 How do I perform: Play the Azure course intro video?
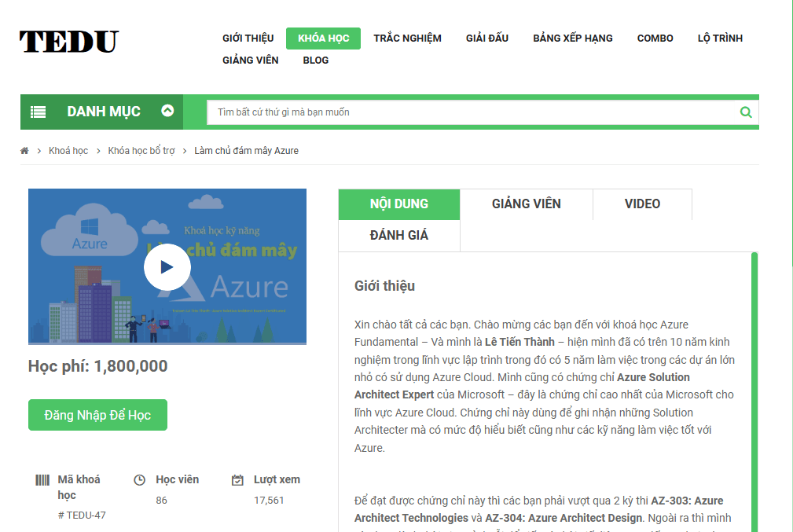167,267
